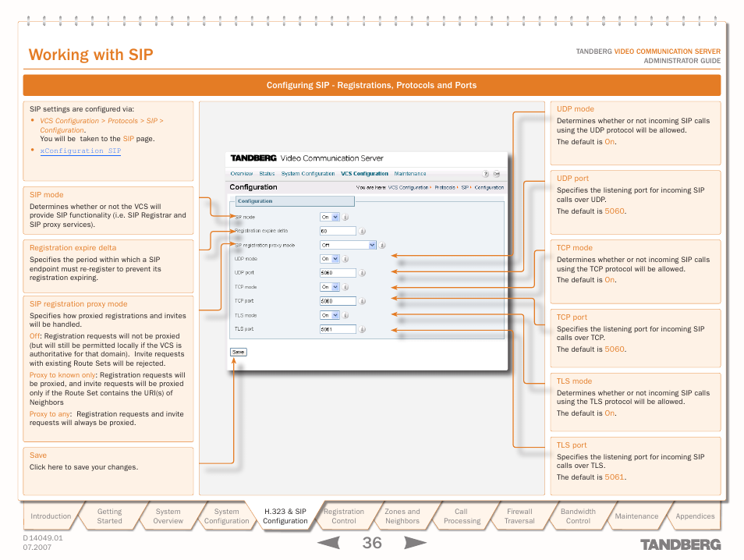Click the logout key icon
This screenshot has height=560, width=744.
(x=497, y=174)
